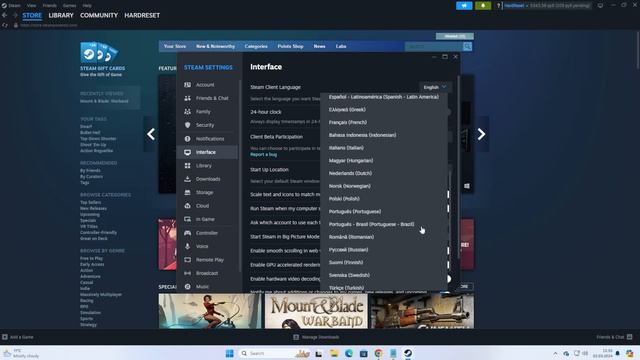Open the Friends & Chat icon at bottom right
Viewport: 640px width, 360px height.
coord(629,337)
